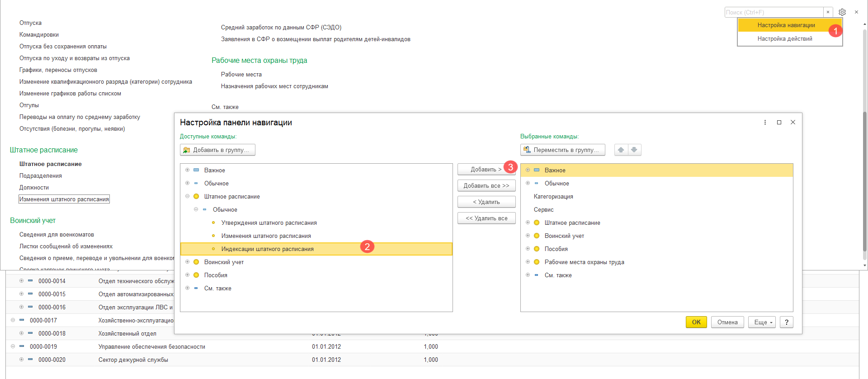Open 'Средний заработок по данным СФР (СЭДО)'
Image resolution: width=868 pixels, height=379 pixels.
tap(281, 28)
